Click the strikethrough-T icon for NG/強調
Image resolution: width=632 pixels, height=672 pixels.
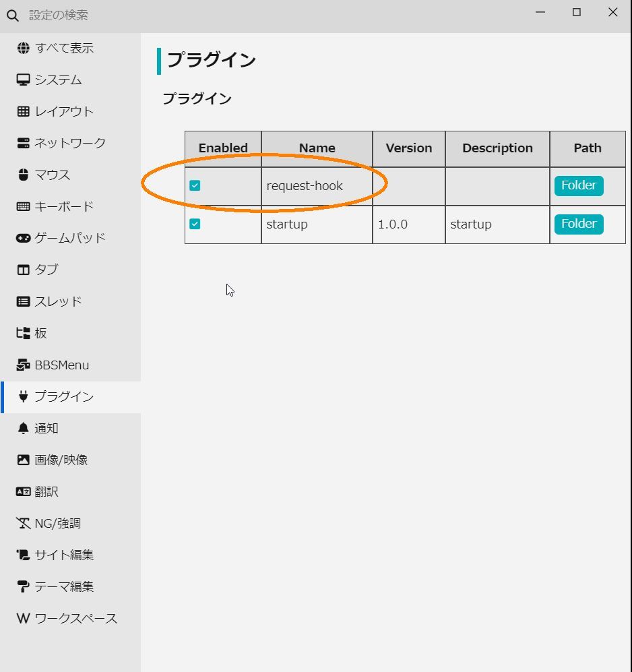point(23,523)
